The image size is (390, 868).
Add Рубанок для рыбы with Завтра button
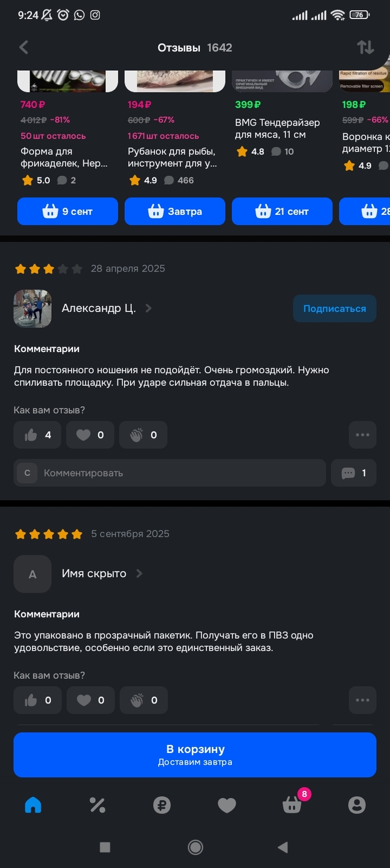tap(175, 211)
